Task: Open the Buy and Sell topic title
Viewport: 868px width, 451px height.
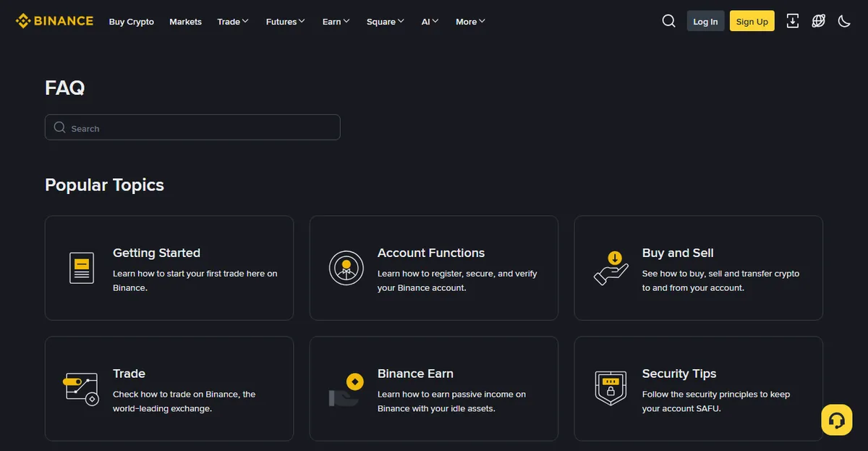Action: [x=678, y=253]
